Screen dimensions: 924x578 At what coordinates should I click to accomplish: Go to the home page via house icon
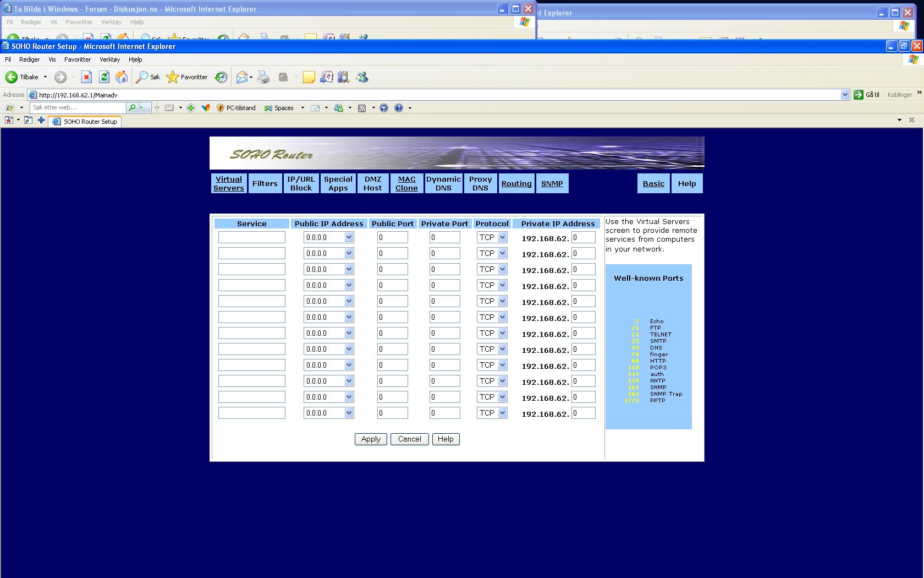pos(122,77)
